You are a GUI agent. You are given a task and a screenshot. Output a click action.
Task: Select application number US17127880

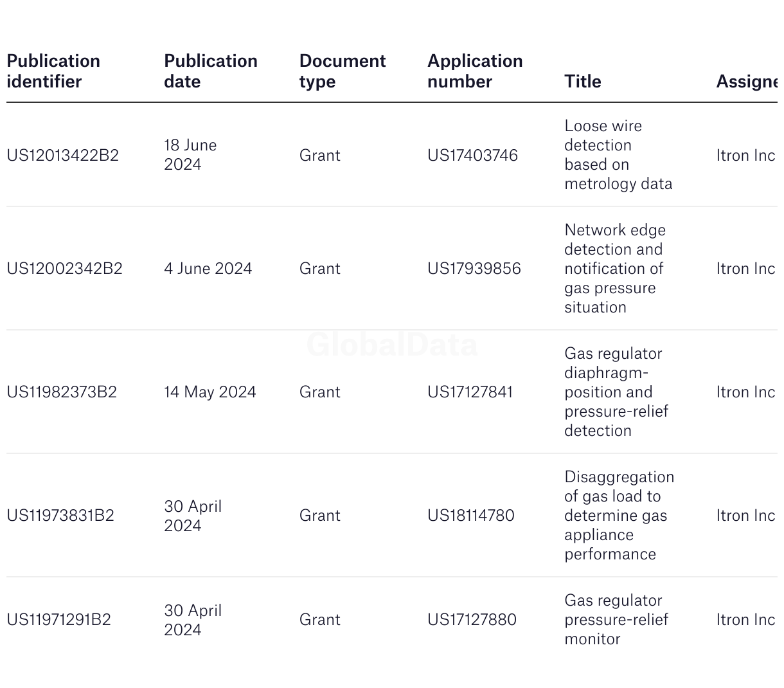tap(472, 620)
